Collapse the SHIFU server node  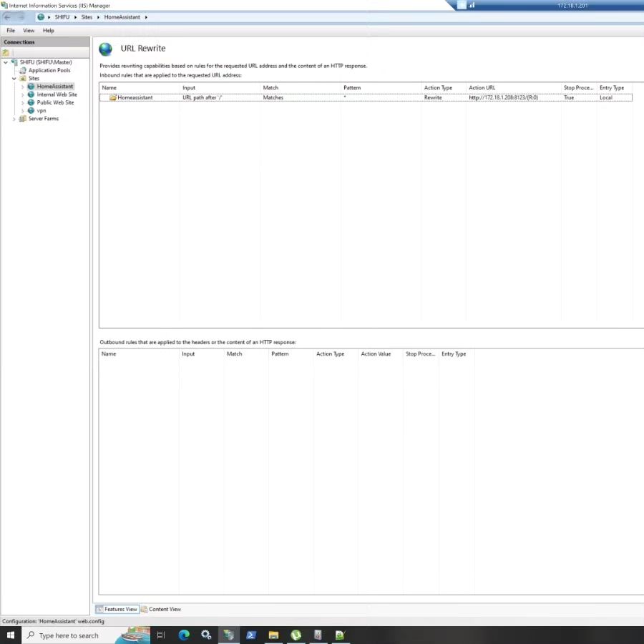[6, 62]
